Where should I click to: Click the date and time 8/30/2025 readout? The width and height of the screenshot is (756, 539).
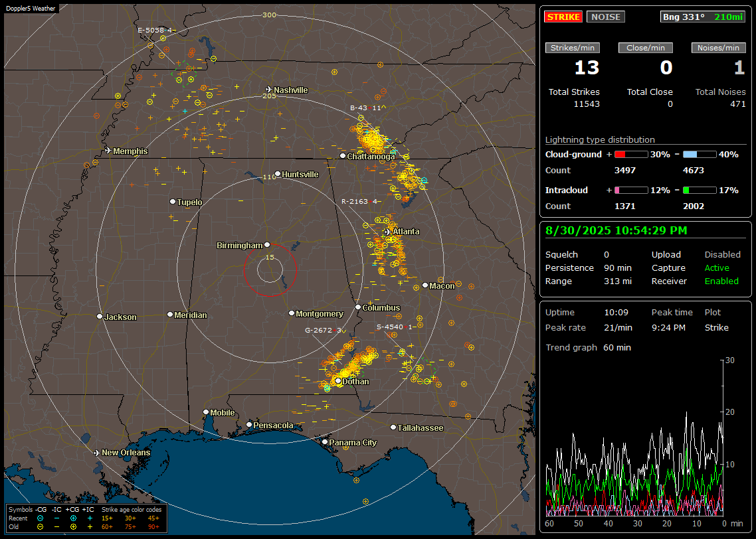point(616,230)
